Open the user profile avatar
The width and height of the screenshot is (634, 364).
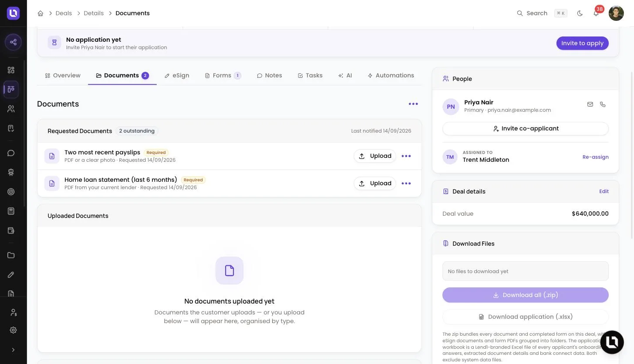click(616, 13)
